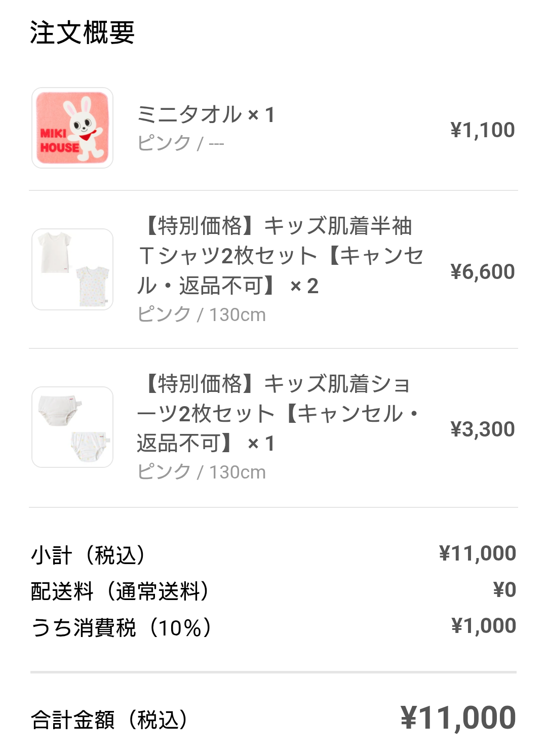Click the subtotal amount ¥11,000
The height and width of the screenshot is (756, 547).
coord(478,553)
